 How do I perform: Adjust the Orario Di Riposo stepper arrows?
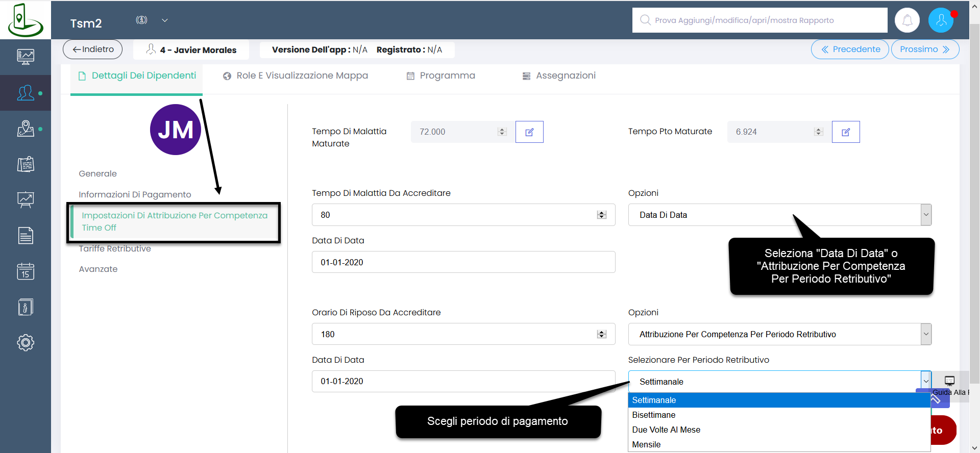coord(602,334)
